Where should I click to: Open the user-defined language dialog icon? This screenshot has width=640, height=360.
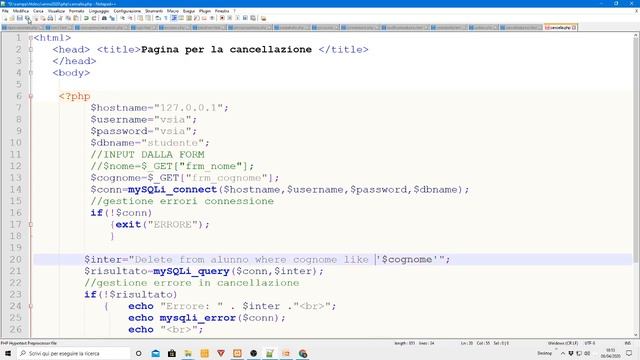pos(181,18)
